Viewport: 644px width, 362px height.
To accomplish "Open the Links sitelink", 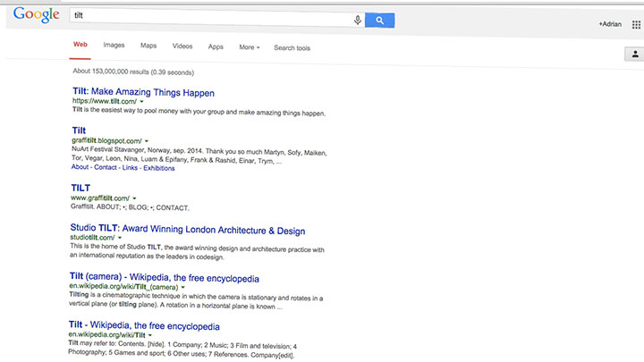I will tap(130, 168).
